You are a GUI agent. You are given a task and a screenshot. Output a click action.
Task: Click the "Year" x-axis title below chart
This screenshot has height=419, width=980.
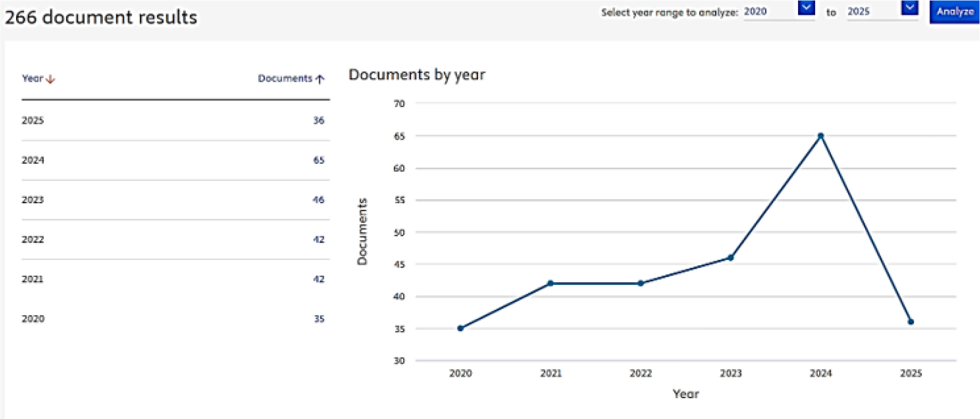686,394
